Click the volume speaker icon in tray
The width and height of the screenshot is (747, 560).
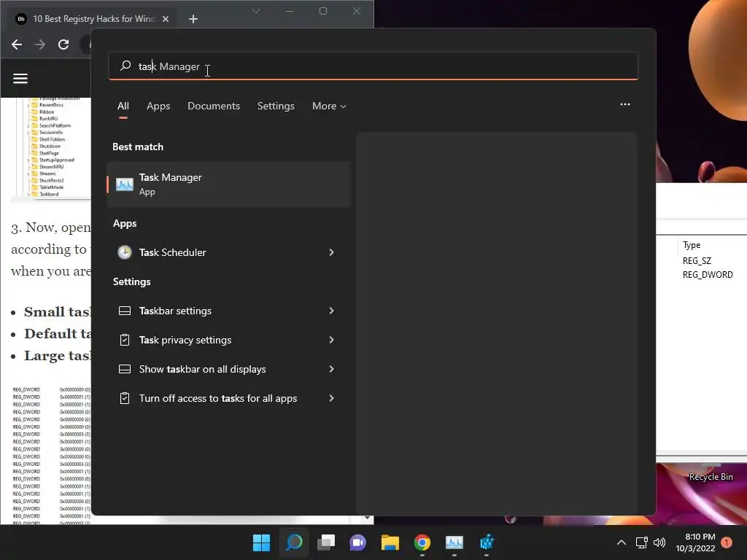[x=659, y=542]
